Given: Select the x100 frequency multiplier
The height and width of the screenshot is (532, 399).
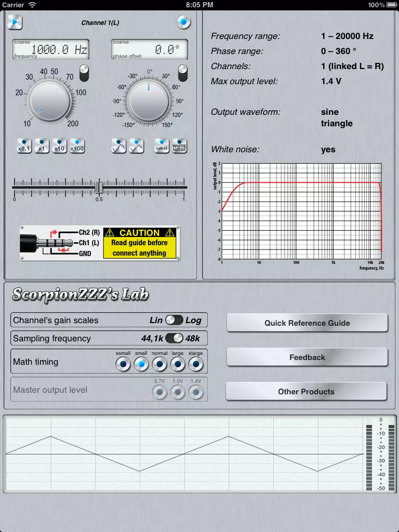Looking at the screenshot, I should 77,146.
